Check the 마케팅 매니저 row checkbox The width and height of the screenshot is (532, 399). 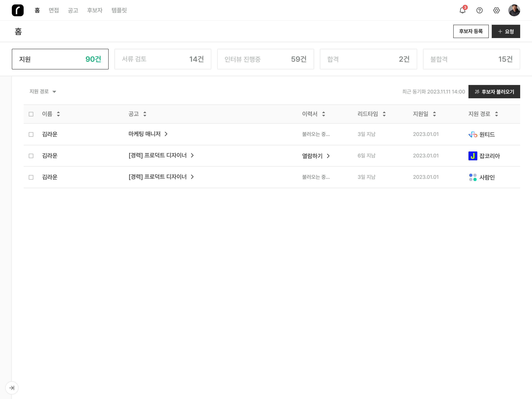pos(31,134)
